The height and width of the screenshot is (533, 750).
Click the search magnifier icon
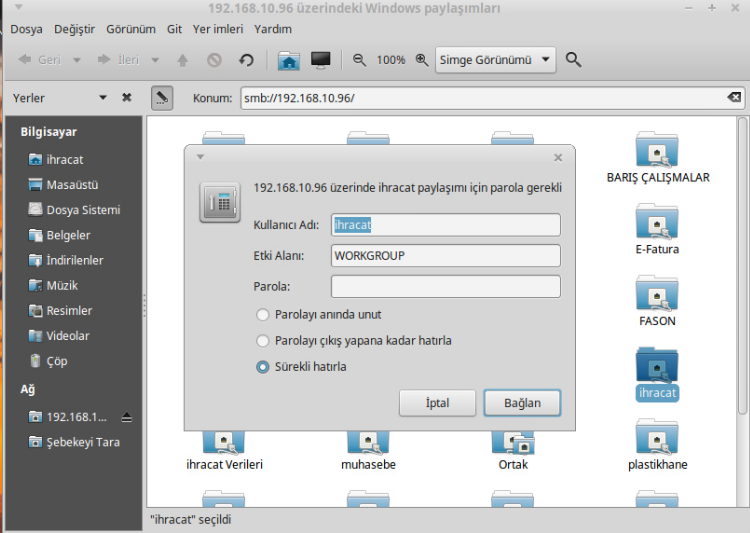pos(573,60)
